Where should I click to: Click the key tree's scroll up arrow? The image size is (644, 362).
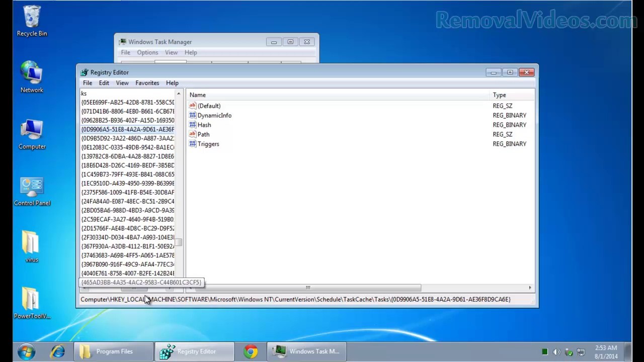point(179,94)
